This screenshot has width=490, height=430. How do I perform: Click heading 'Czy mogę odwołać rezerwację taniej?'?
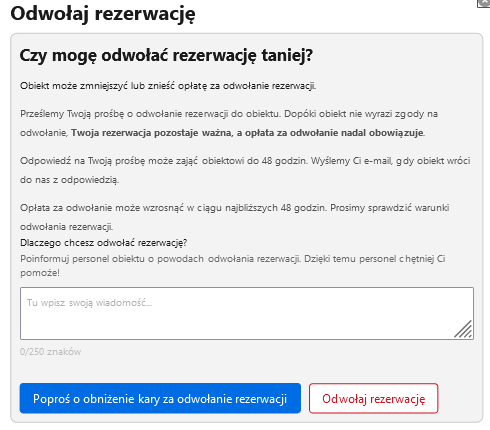[166, 55]
